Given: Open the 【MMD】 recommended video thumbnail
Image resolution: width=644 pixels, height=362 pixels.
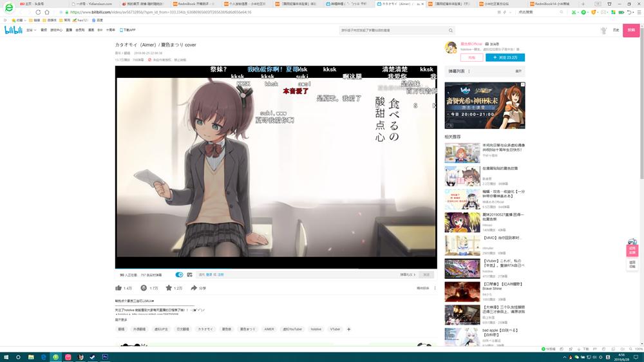Looking at the screenshot, I should point(462,245).
